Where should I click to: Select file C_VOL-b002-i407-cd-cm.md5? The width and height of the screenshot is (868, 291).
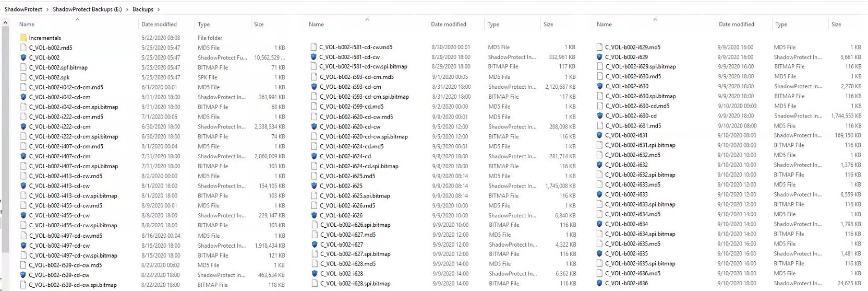(66, 146)
